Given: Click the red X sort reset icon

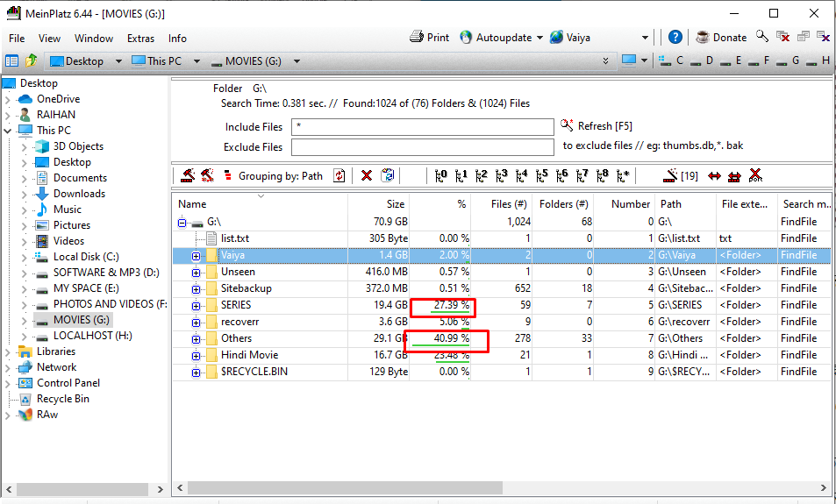Looking at the screenshot, I should pos(755,175).
